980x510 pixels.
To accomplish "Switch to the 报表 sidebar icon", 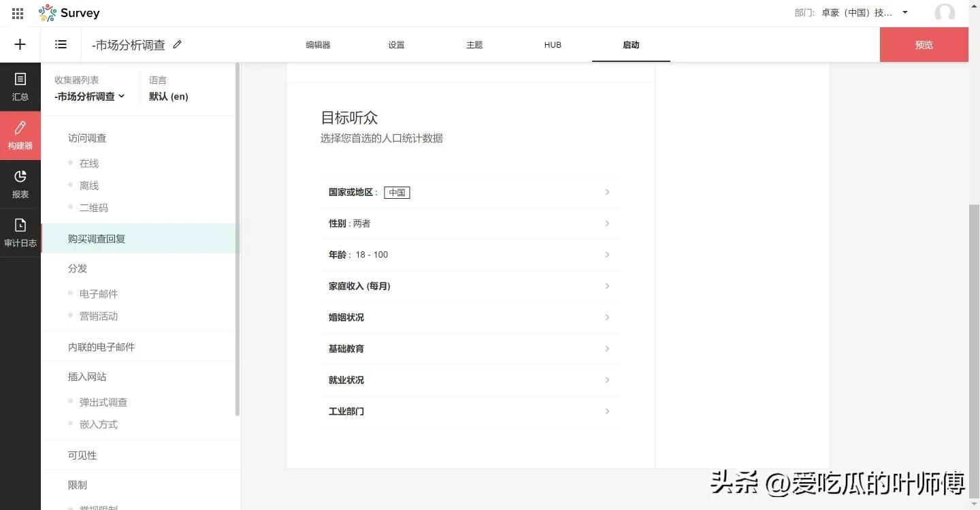I will 20,183.
